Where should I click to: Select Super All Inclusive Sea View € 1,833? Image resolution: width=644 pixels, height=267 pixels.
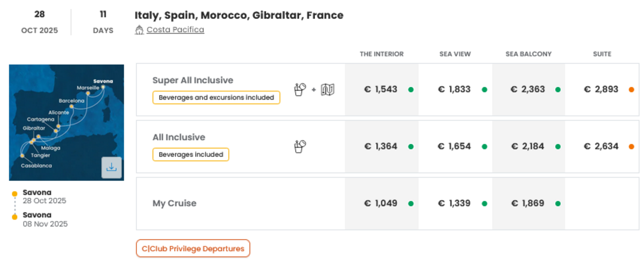coord(455,89)
